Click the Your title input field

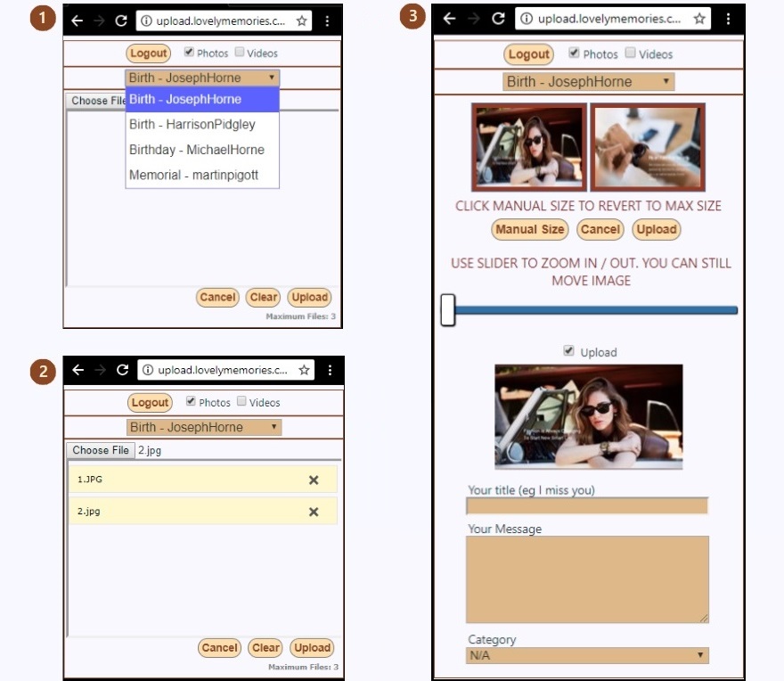pyautogui.click(x=586, y=506)
